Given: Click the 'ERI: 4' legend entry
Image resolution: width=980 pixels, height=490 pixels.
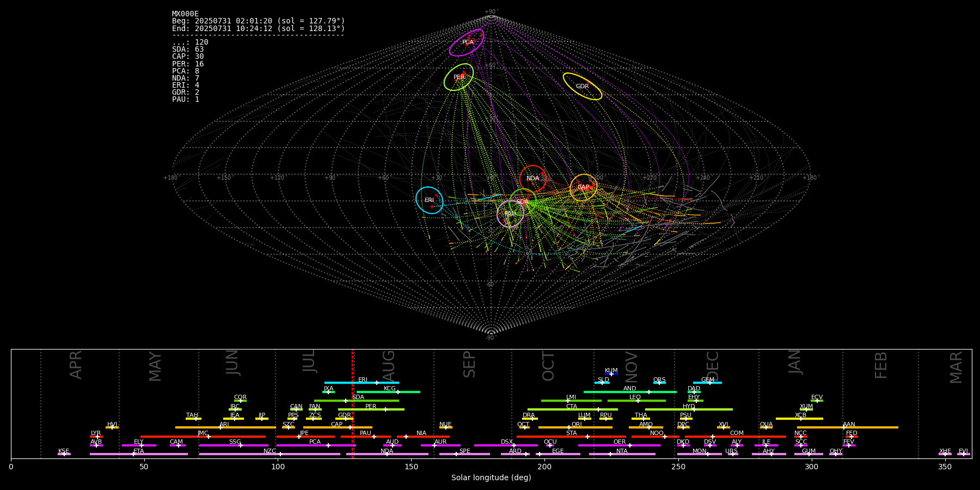Looking at the screenshot, I should pos(186,85).
